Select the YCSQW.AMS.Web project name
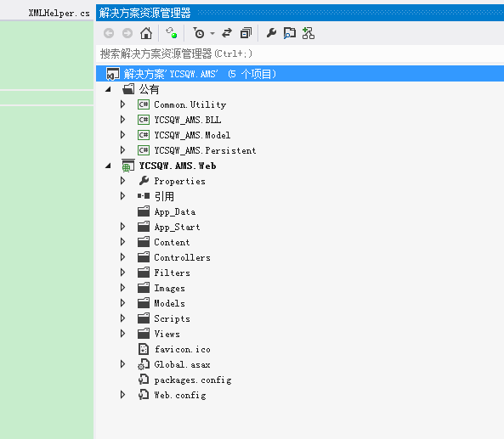 pos(178,166)
